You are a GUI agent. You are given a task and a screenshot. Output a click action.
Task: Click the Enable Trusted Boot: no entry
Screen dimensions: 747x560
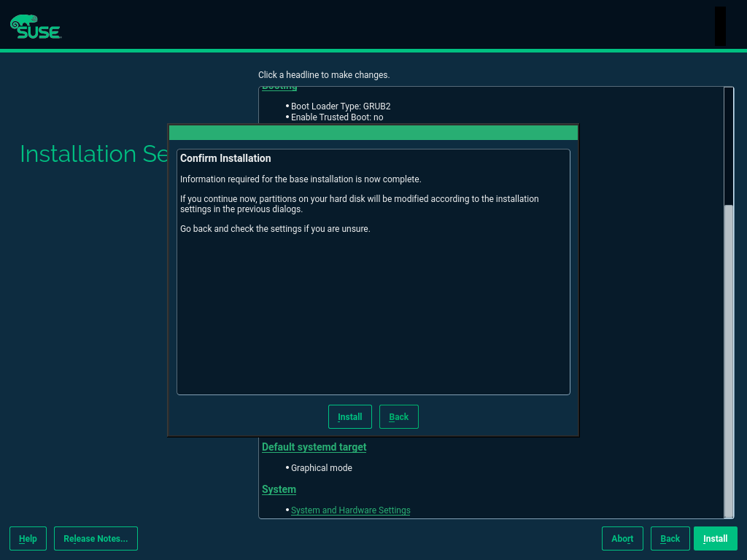336,117
